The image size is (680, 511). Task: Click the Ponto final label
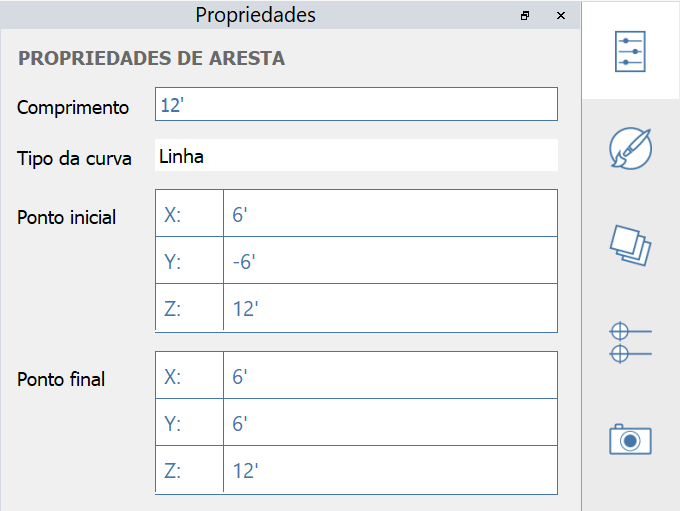click(x=61, y=379)
